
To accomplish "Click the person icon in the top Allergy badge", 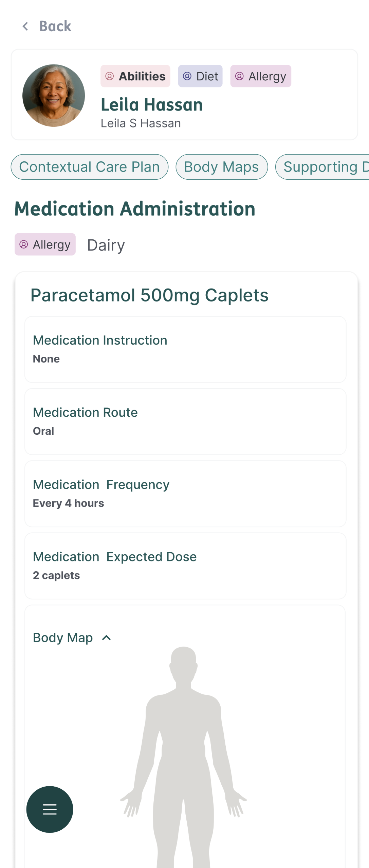I will pos(240,76).
